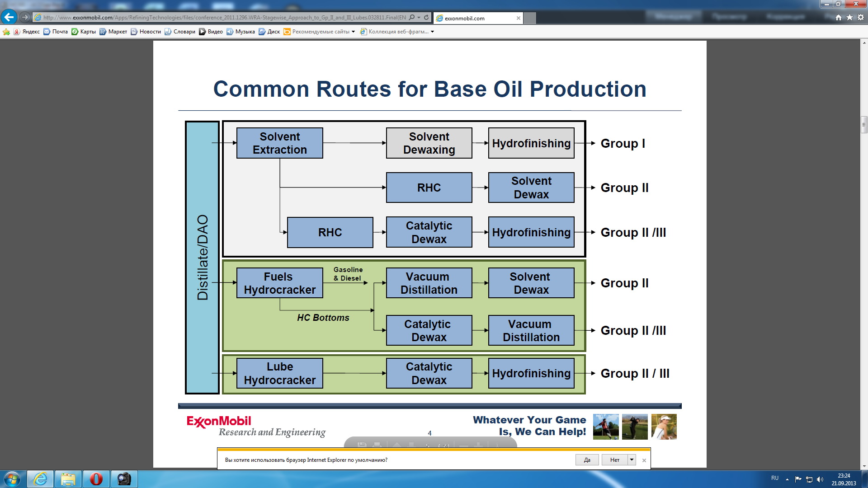Click the Fuels Hydrocracker box
The width and height of the screenshot is (868, 488).
[279, 283]
